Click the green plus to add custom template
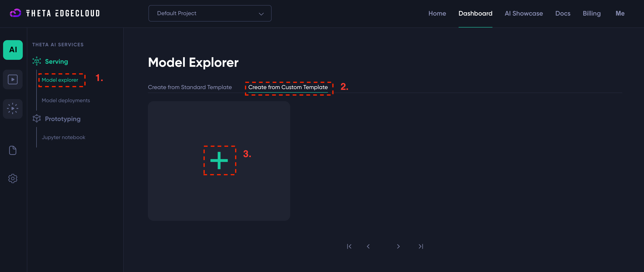The width and height of the screenshot is (644, 272). click(x=219, y=161)
